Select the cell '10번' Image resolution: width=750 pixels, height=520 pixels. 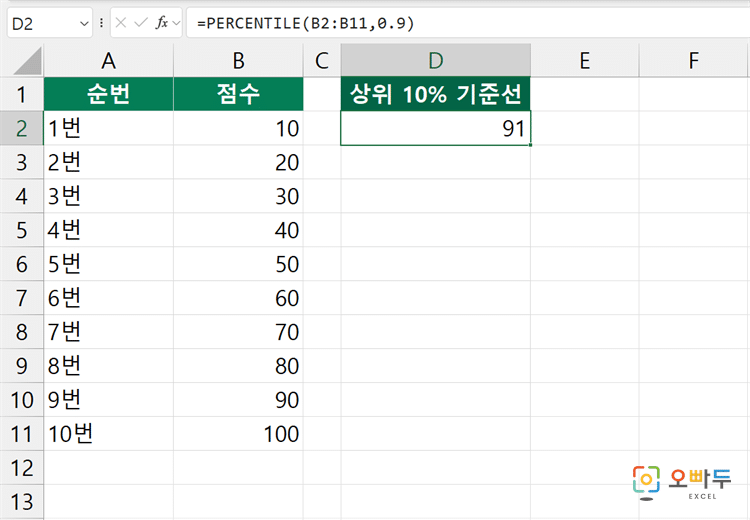pyautogui.click(x=109, y=434)
